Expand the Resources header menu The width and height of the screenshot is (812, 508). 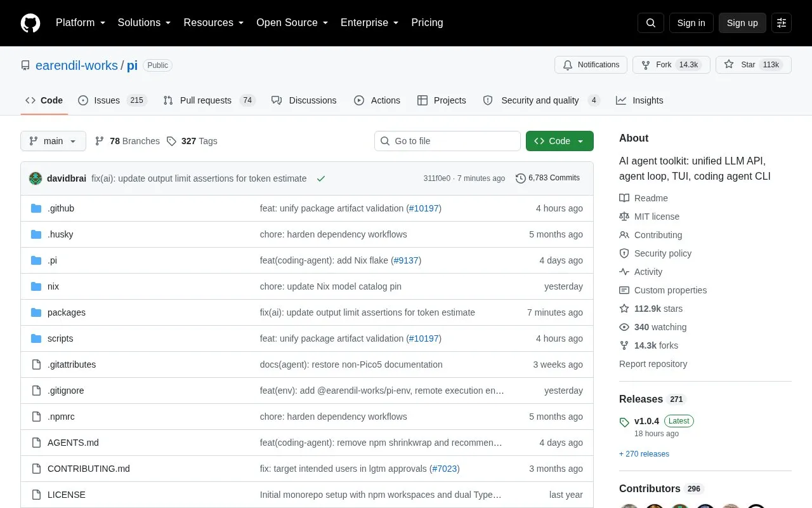click(214, 23)
